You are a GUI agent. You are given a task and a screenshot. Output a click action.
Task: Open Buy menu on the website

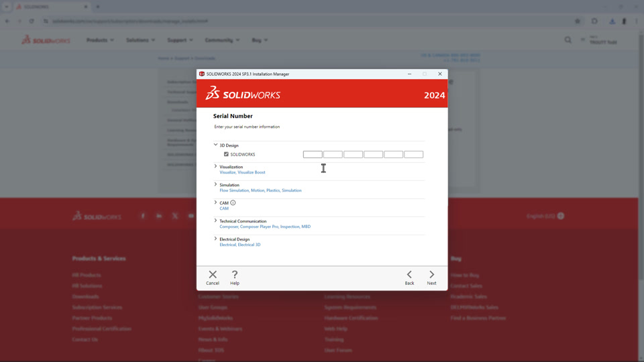(x=260, y=40)
